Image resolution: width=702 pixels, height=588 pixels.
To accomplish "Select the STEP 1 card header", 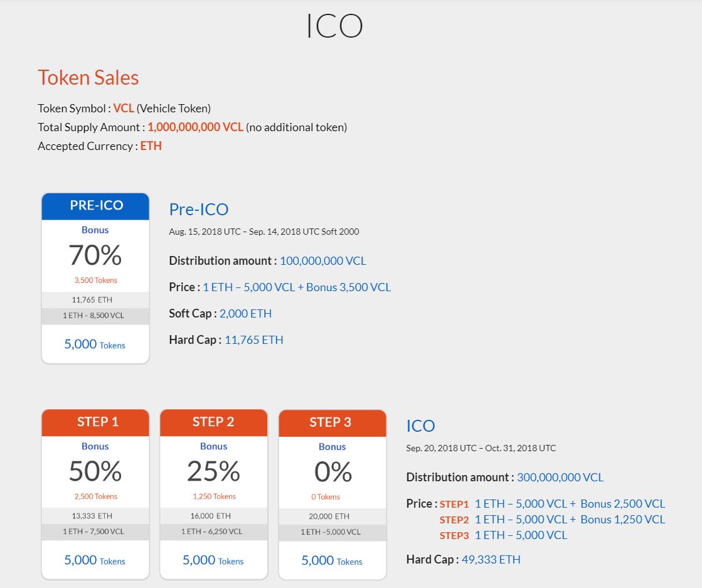I will click(95, 422).
